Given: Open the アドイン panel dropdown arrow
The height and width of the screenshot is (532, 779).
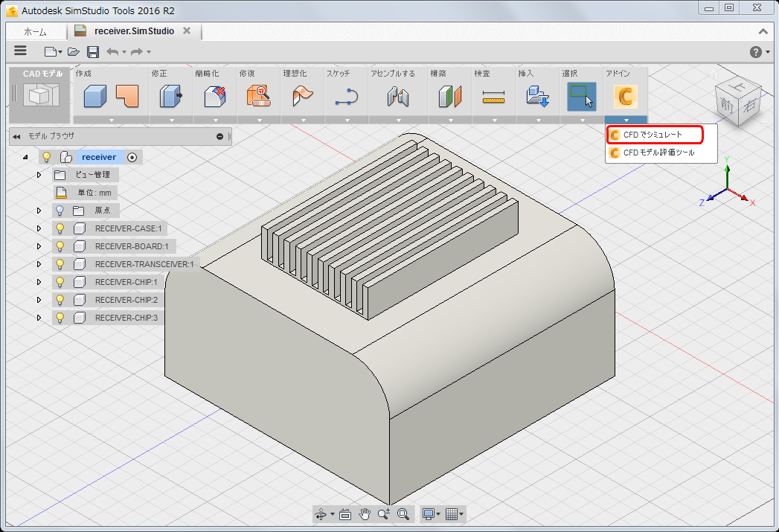Looking at the screenshot, I should pyautogui.click(x=626, y=120).
